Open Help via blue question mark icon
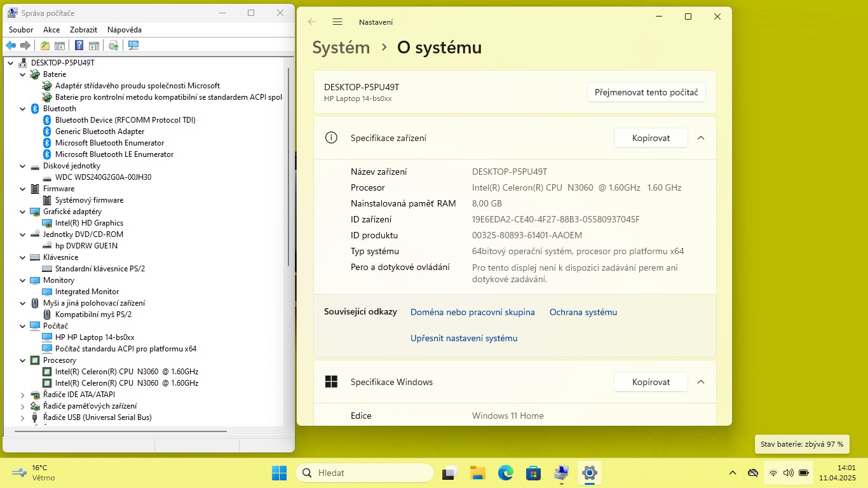This screenshot has height=488, width=868. [79, 45]
